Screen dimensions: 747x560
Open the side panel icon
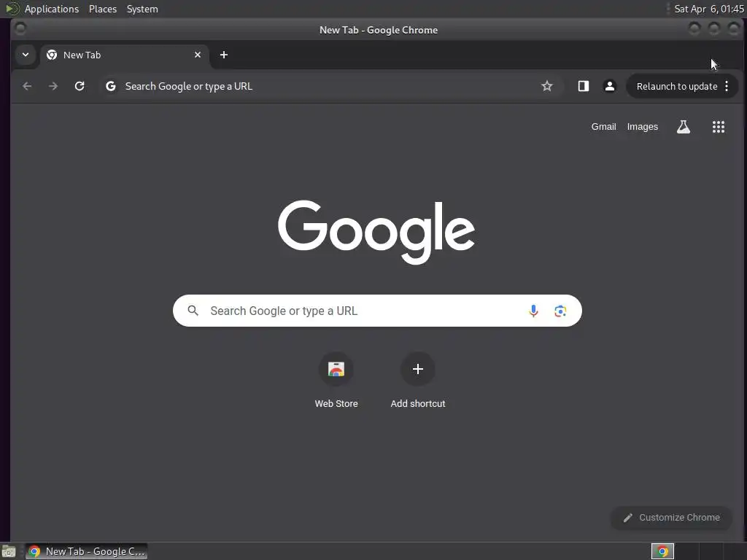click(x=583, y=86)
